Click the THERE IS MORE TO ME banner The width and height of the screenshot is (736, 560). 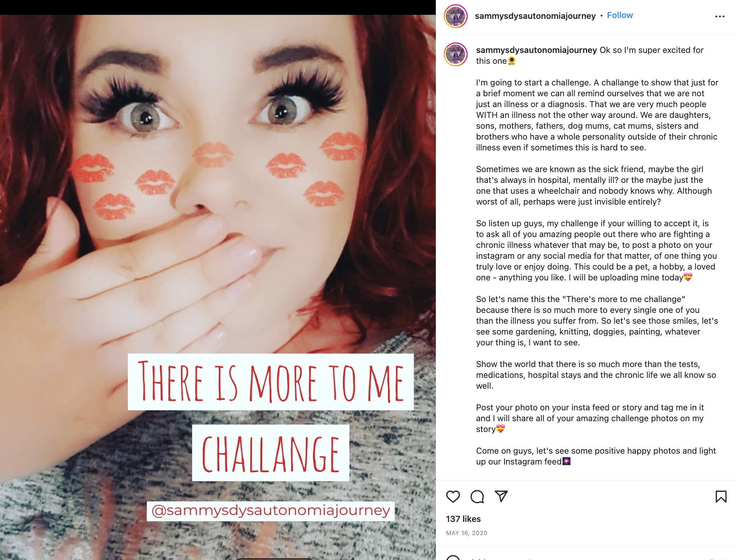270,381
